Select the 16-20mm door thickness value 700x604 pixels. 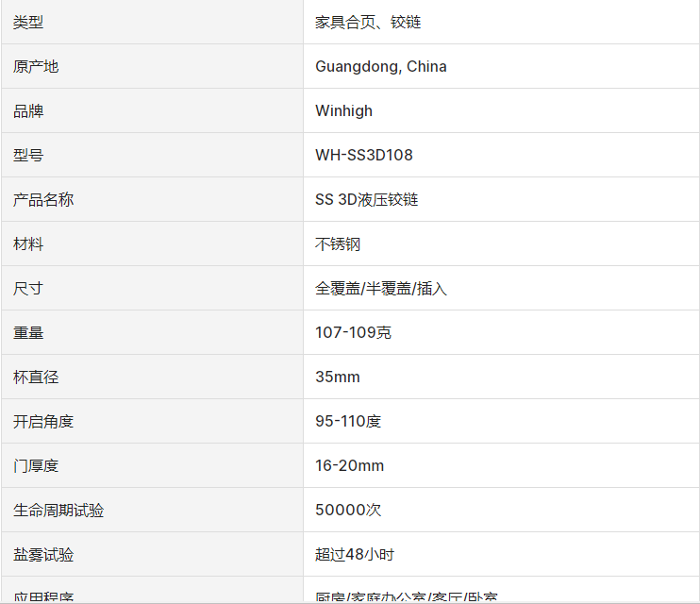point(350,465)
